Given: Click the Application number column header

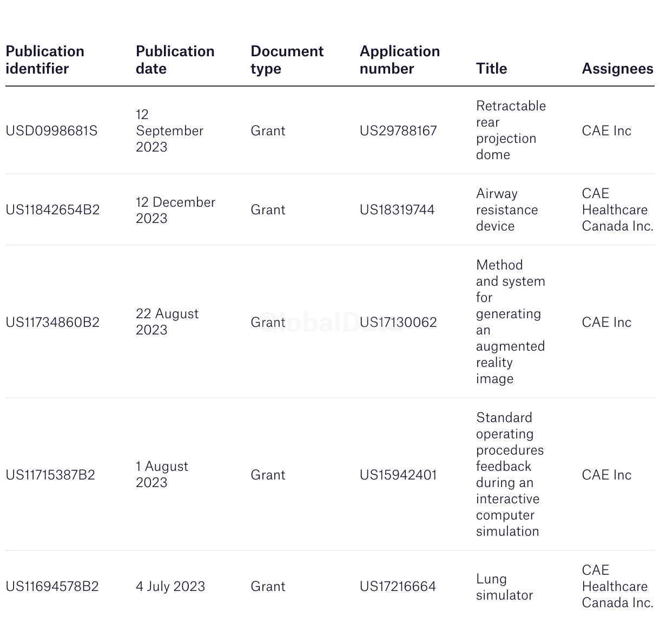Looking at the screenshot, I should [400, 60].
